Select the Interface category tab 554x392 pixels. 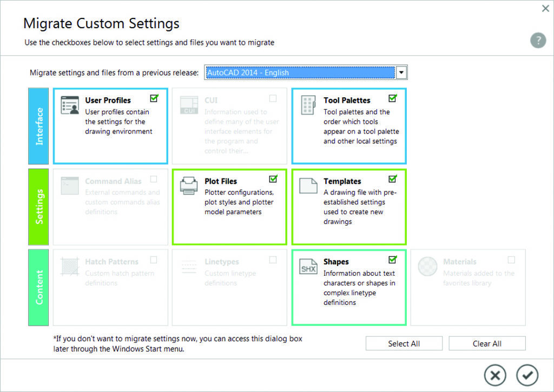coord(38,126)
